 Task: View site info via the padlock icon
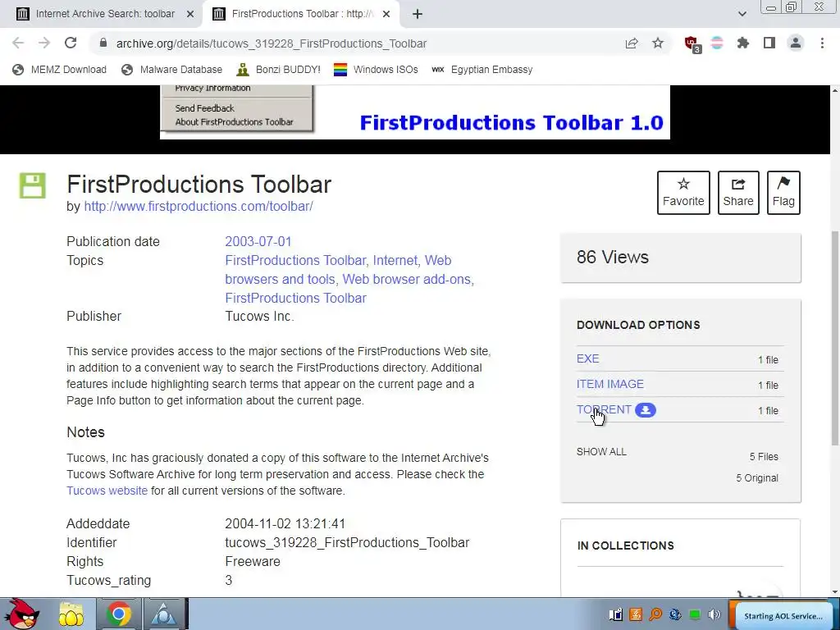tap(103, 43)
